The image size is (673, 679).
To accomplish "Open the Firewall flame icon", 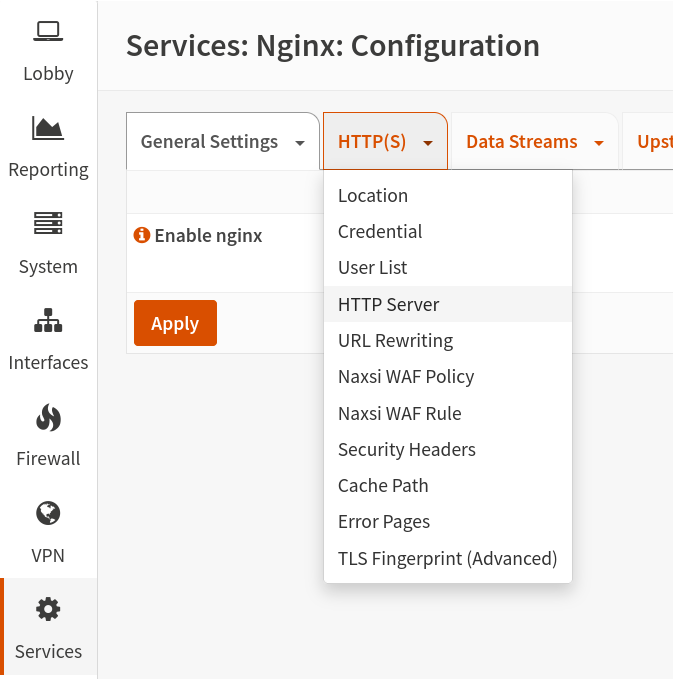I will point(48,417).
